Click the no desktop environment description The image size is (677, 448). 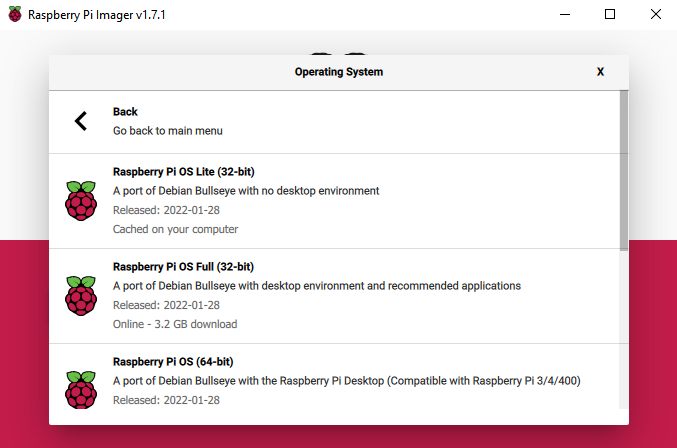tap(246, 191)
